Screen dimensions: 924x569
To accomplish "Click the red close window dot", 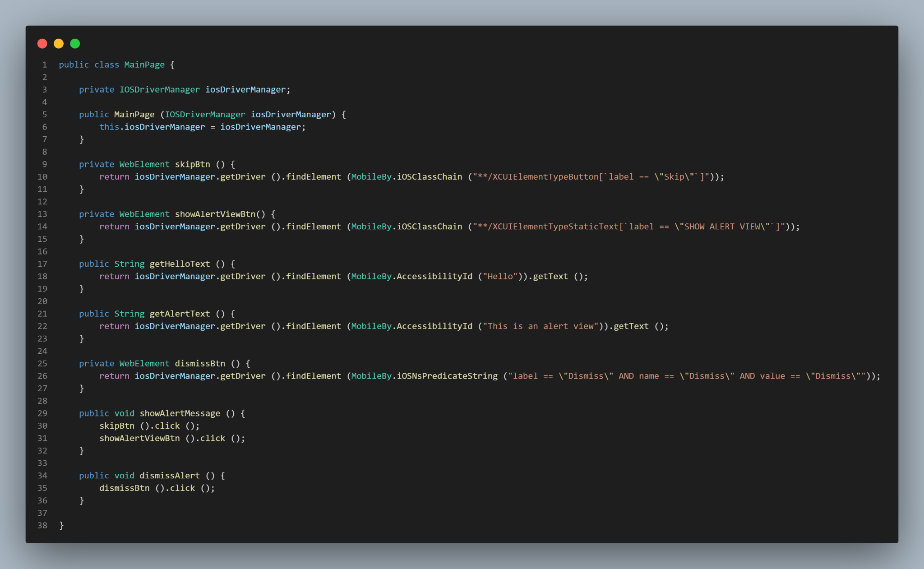I will pyautogui.click(x=42, y=44).
